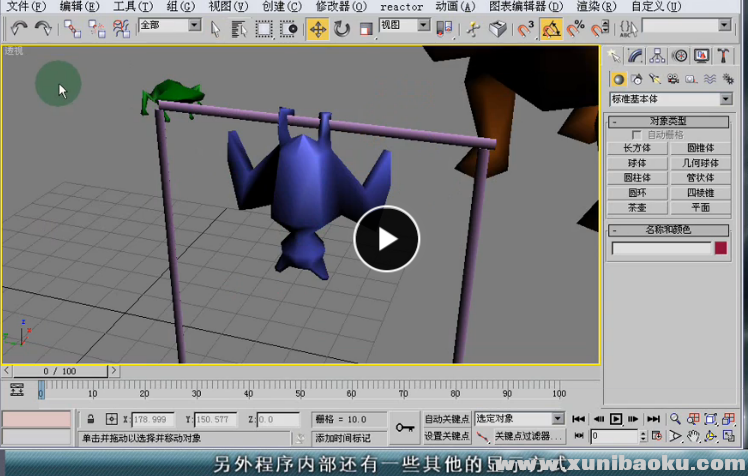748x476 pixels.
Task: Select the Rotate tool in the toolbar
Action: (342, 28)
